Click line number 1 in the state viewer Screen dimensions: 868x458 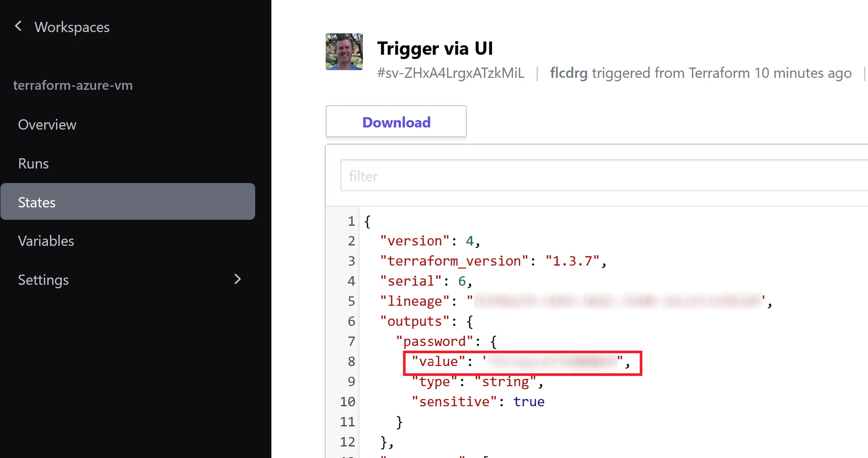pos(350,221)
